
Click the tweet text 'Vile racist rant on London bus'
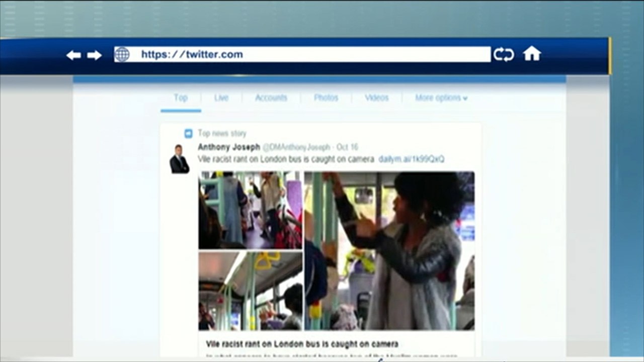pyautogui.click(x=286, y=159)
